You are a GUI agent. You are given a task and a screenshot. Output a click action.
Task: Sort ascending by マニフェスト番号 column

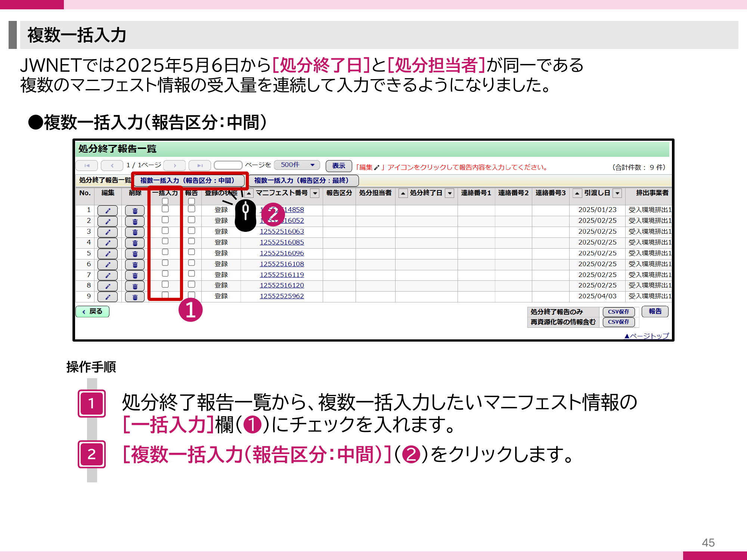(x=249, y=193)
